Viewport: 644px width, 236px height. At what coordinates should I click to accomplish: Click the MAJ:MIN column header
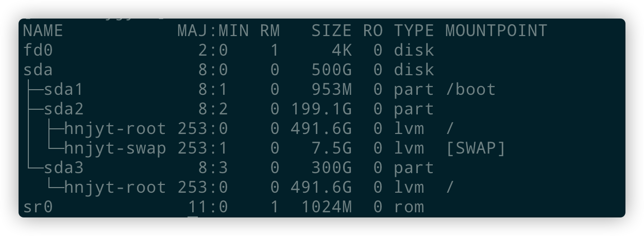coord(213,31)
